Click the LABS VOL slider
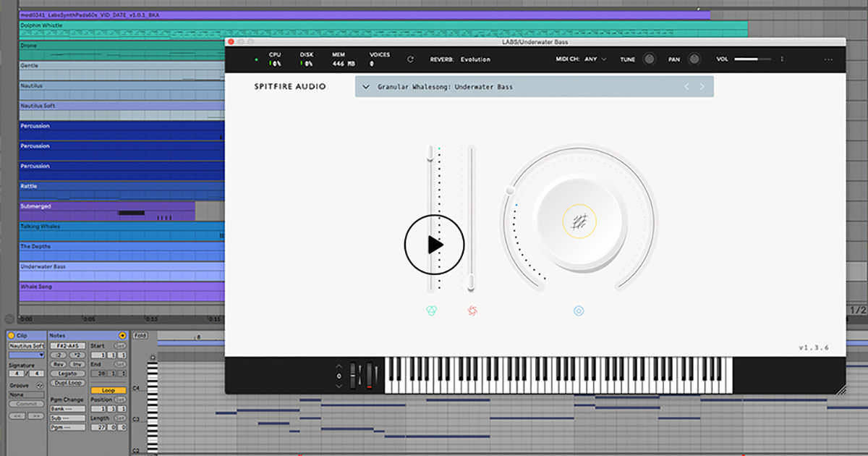868x456 pixels. [754, 59]
